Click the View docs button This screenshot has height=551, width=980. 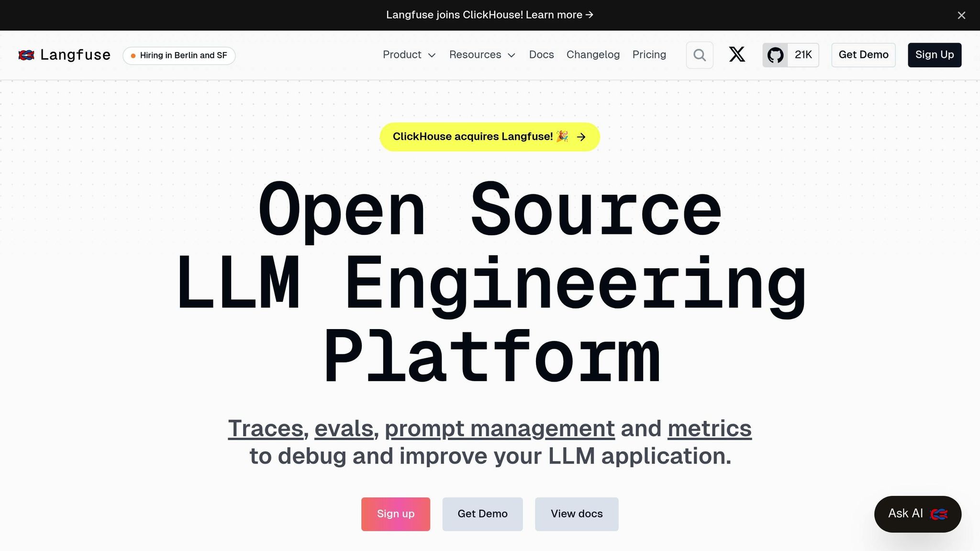click(577, 514)
